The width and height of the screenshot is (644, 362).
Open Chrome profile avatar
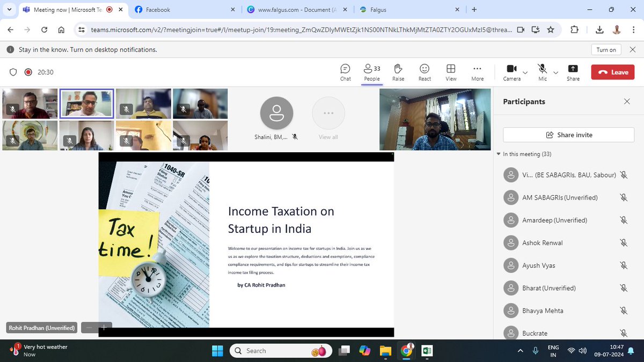[x=616, y=30]
